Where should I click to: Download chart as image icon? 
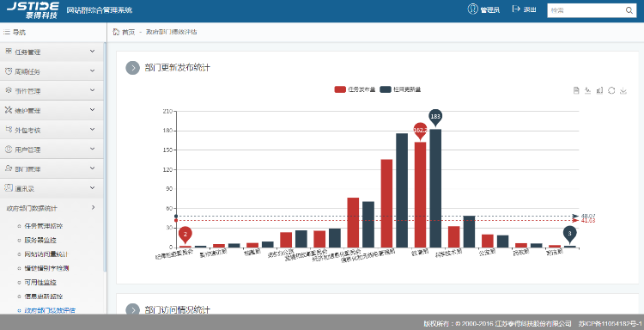tap(623, 90)
